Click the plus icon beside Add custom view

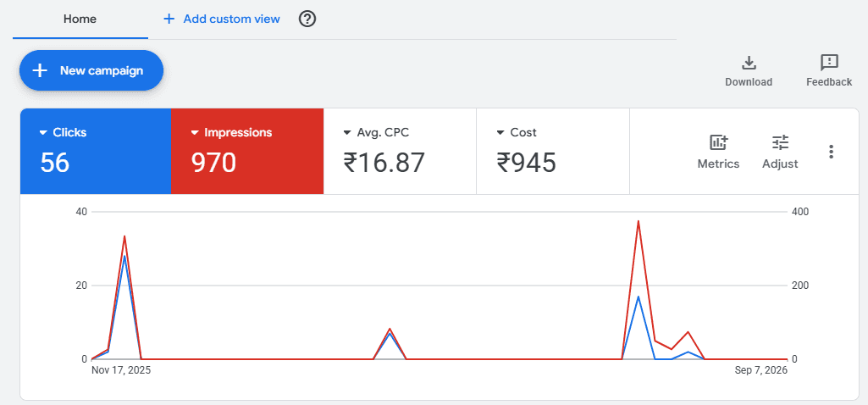pyautogui.click(x=169, y=19)
